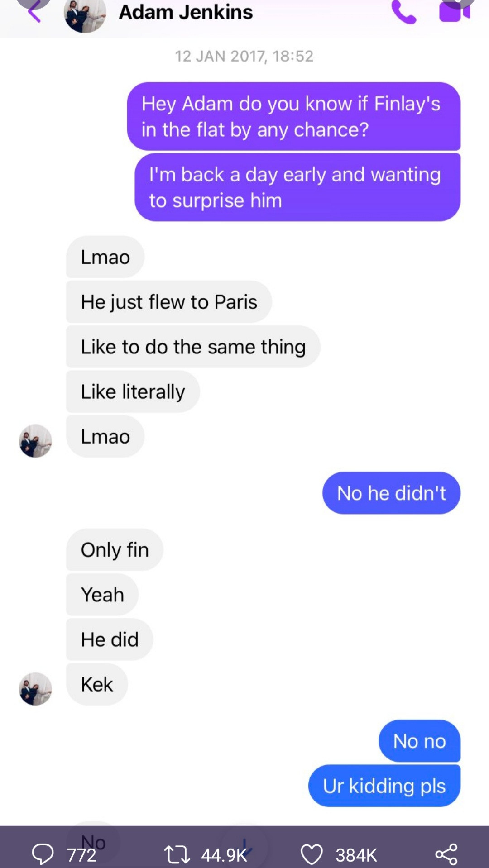This screenshot has height=868, width=489.
Task: Open Adam Jenkins contact name
Action: point(186,12)
